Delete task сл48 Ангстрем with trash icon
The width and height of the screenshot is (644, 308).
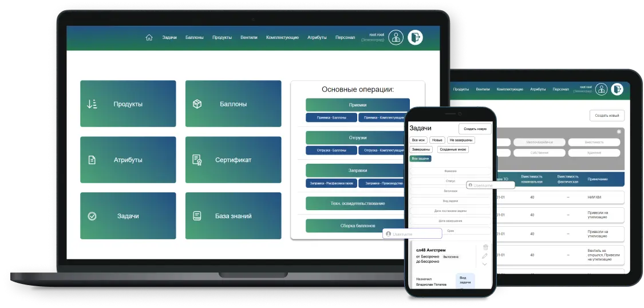click(485, 247)
